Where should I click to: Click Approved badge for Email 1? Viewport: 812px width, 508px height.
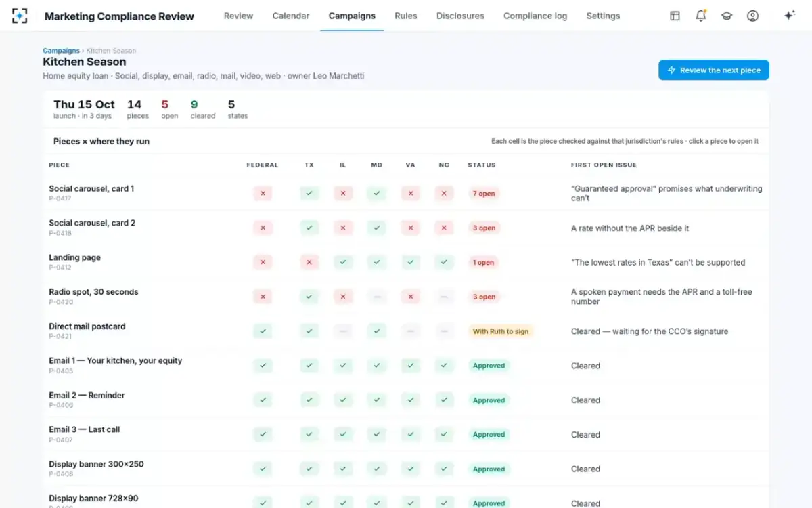pos(489,366)
